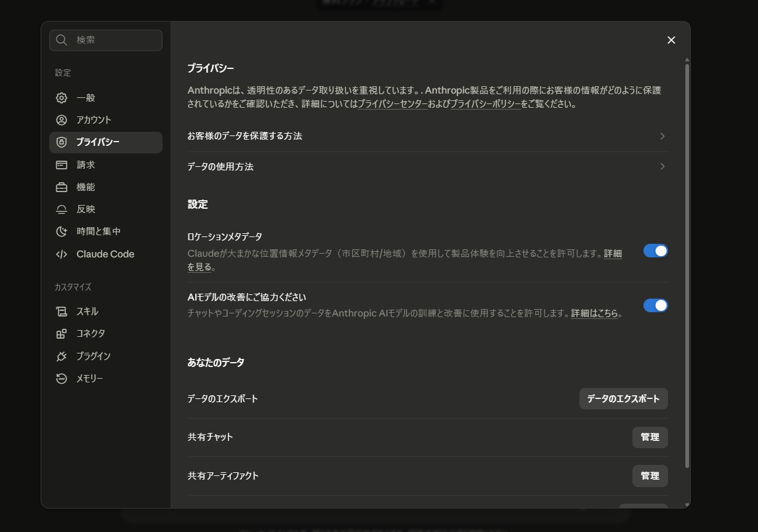Click the moon clock icon beside 時間と集中
This screenshot has height=532, width=758.
(62, 232)
